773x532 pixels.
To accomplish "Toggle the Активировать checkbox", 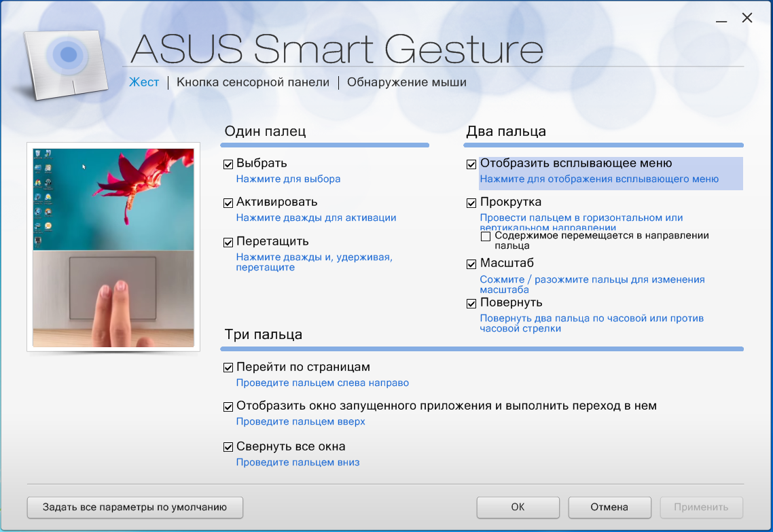I will [228, 203].
